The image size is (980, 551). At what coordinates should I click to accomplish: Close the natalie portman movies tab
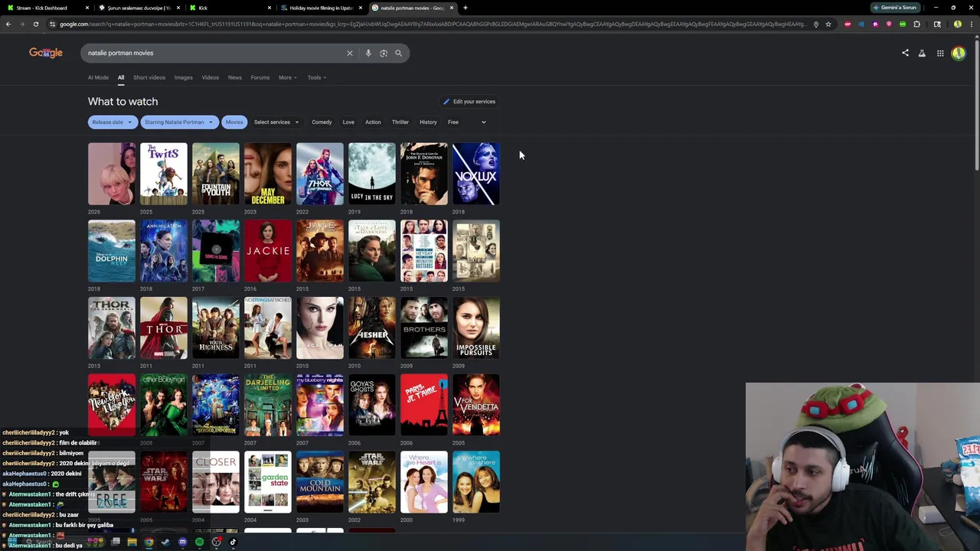coord(452,8)
